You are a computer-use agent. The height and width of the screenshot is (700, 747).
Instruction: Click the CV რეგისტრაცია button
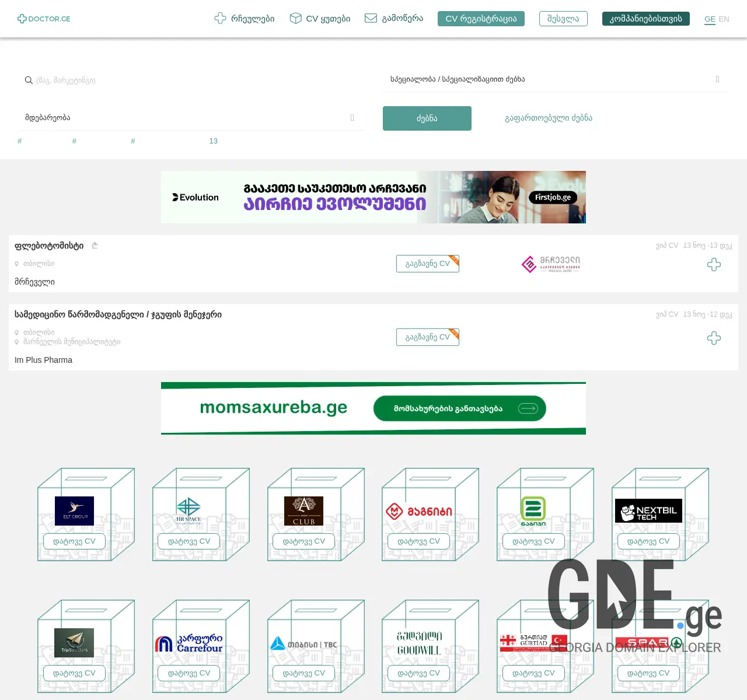481,18
